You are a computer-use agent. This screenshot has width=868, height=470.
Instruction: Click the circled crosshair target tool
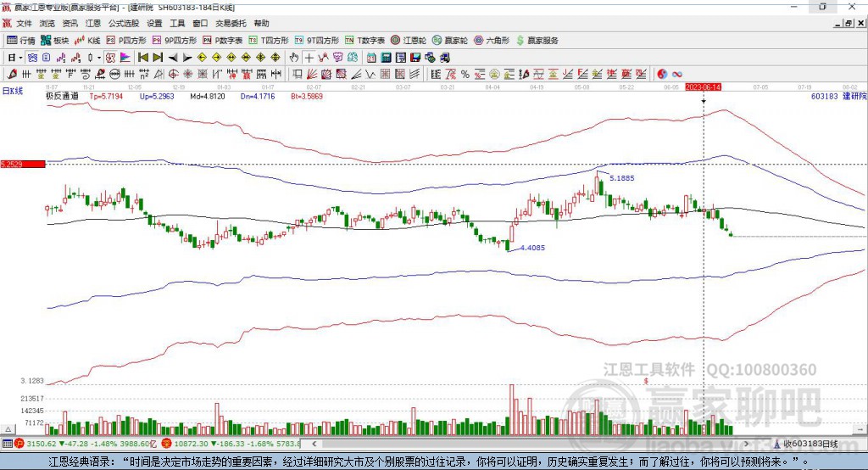click(x=173, y=74)
